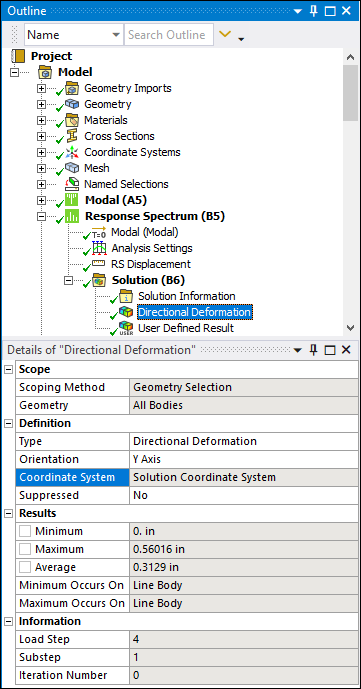361x689 pixels.
Task: Click the Orientation Y Axis field
Action: point(244,460)
